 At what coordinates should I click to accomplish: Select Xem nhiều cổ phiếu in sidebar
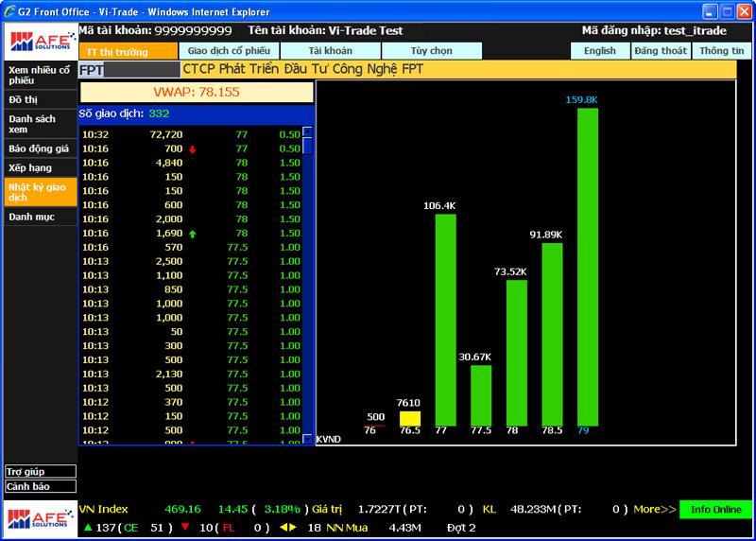[x=41, y=76]
